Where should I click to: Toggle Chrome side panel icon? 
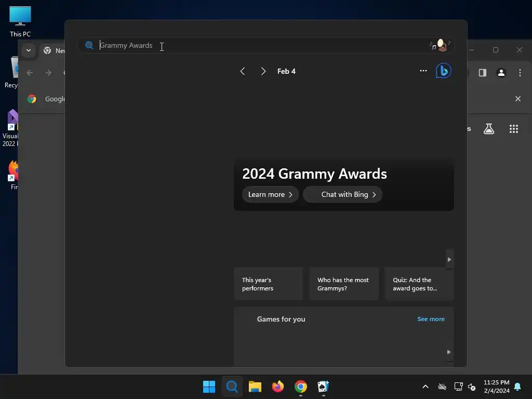click(x=483, y=73)
